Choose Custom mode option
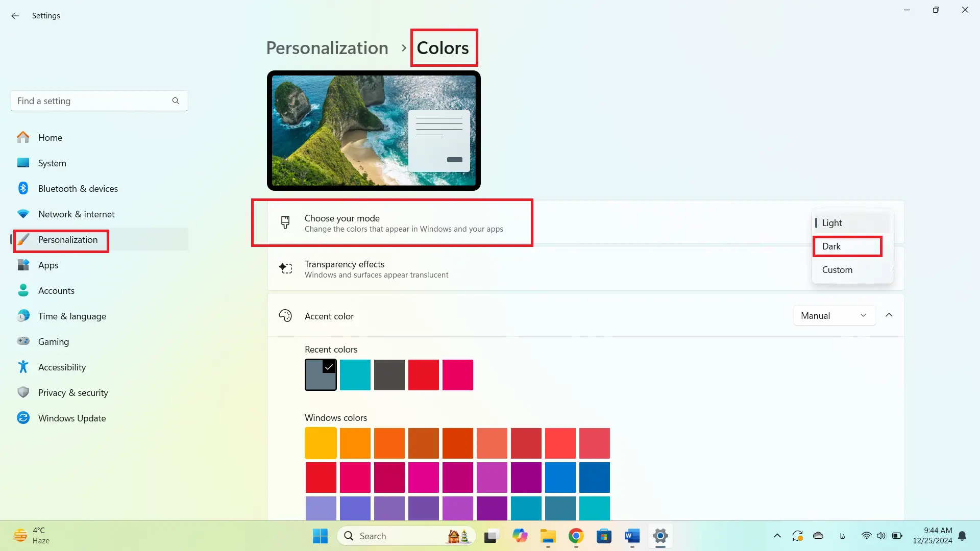Viewport: 980px width, 551px height. tap(837, 270)
